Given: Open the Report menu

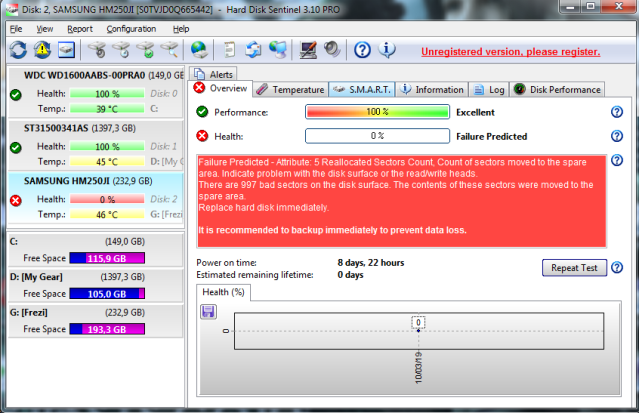Looking at the screenshot, I should [80, 29].
